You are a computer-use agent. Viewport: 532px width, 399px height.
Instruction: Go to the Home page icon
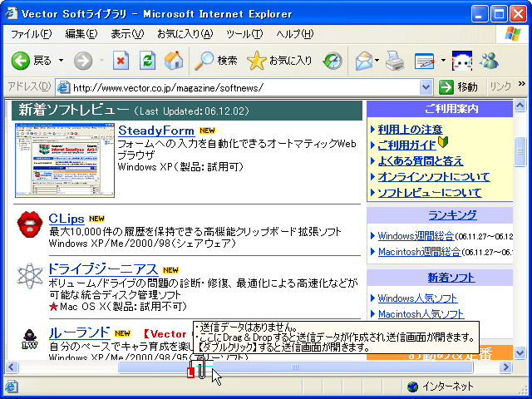pos(174,61)
